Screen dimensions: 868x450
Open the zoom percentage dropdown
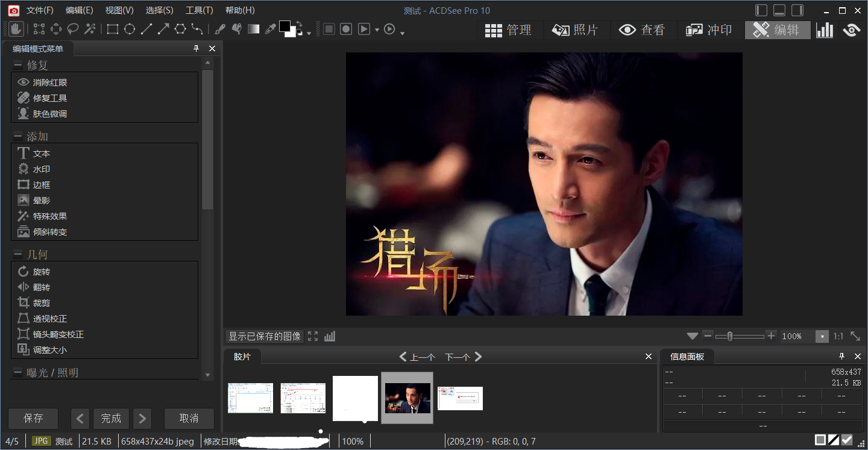coord(822,336)
